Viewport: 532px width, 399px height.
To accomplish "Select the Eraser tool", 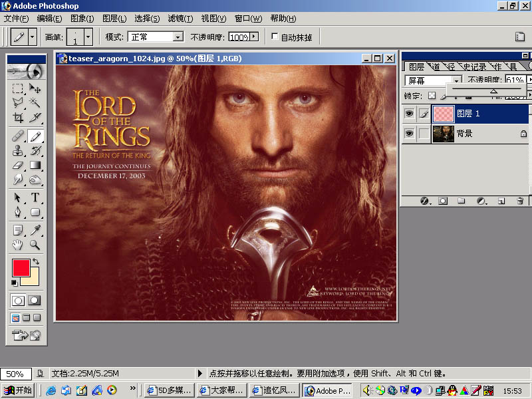I will (18, 165).
